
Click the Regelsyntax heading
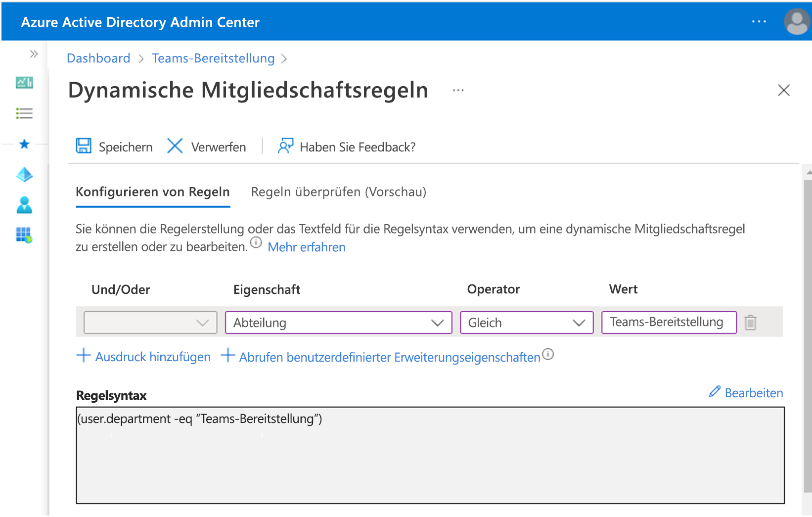click(111, 395)
